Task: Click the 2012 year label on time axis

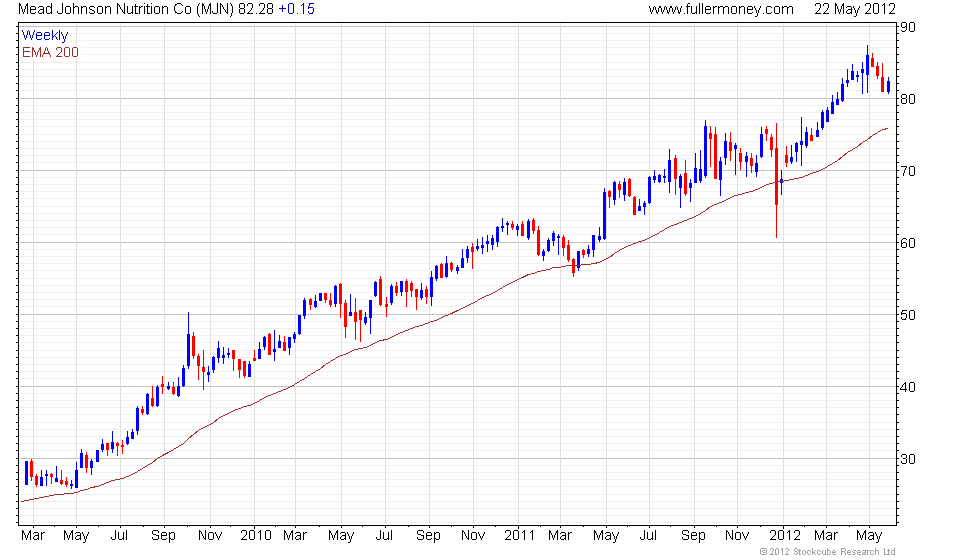Action: point(784,536)
